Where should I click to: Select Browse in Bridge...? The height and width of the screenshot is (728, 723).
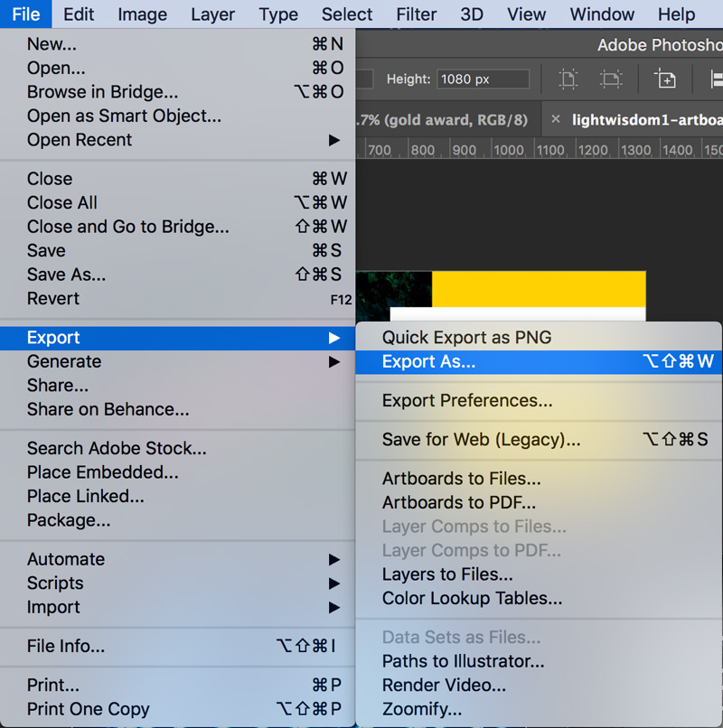pyautogui.click(x=177, y=92)
